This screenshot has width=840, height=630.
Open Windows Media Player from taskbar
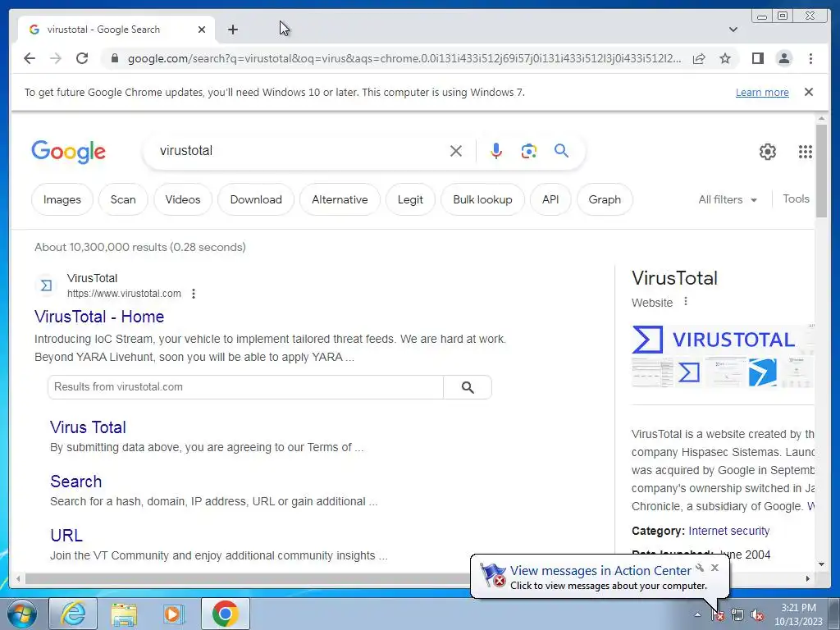172,614
